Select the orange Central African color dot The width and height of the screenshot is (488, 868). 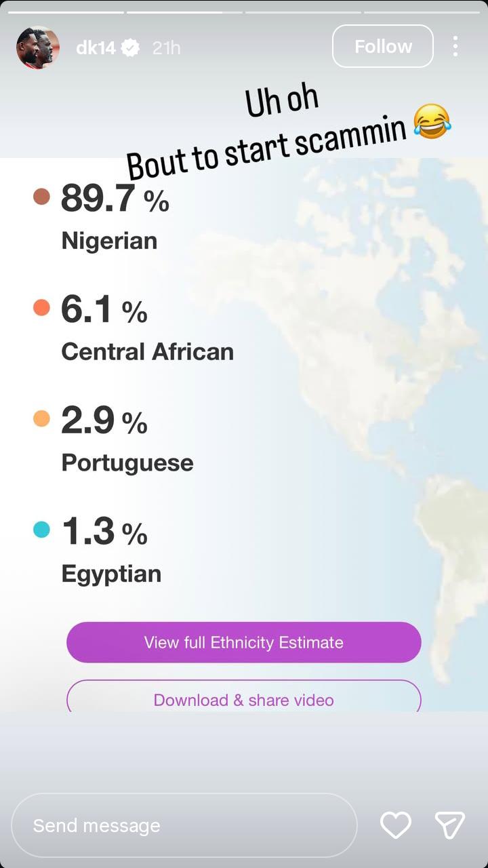click(x=42, y=308)
